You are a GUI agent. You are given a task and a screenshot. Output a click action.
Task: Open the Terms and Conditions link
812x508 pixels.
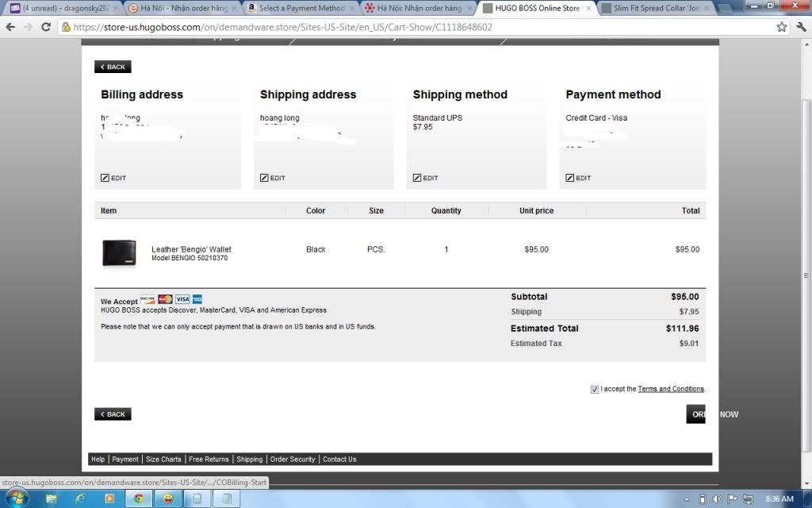(671, 389)
